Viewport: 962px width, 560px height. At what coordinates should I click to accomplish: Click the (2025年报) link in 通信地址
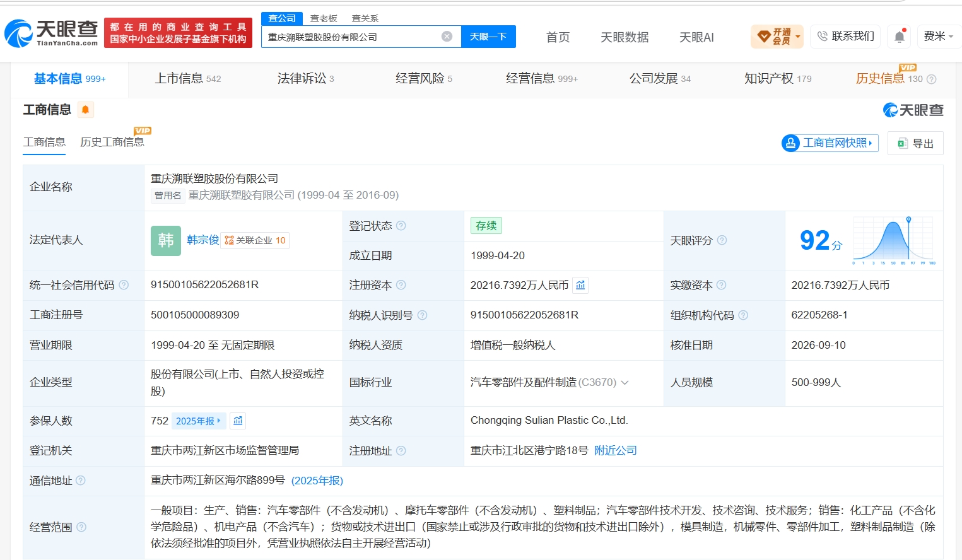317,481
